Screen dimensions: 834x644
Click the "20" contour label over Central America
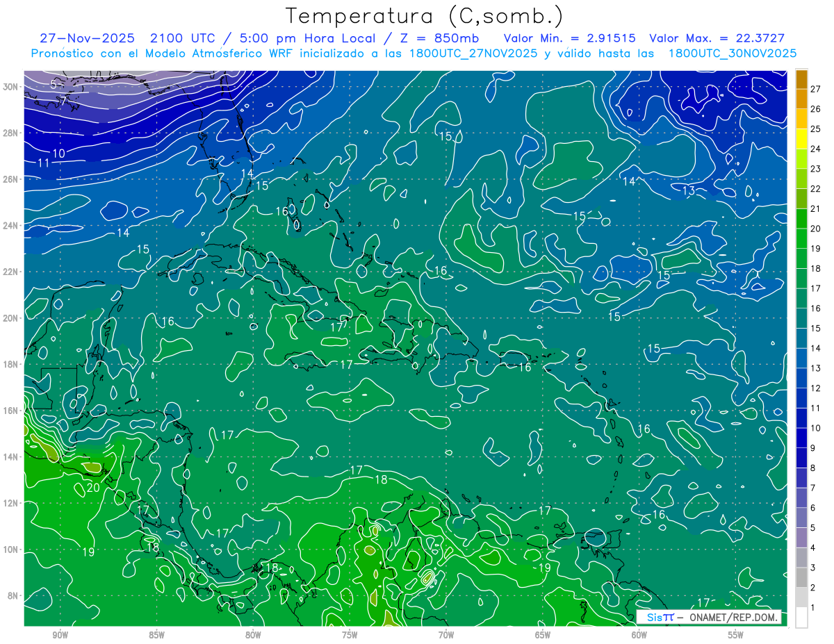point(93,488)
